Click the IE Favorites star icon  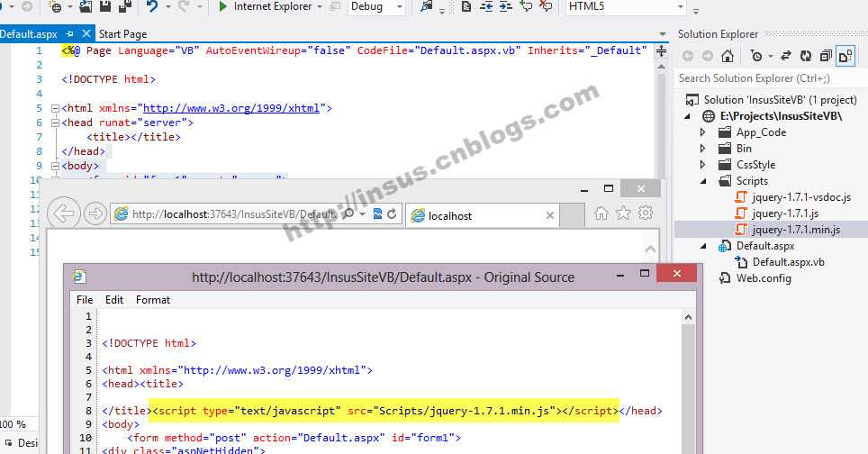tap(623, 213)
